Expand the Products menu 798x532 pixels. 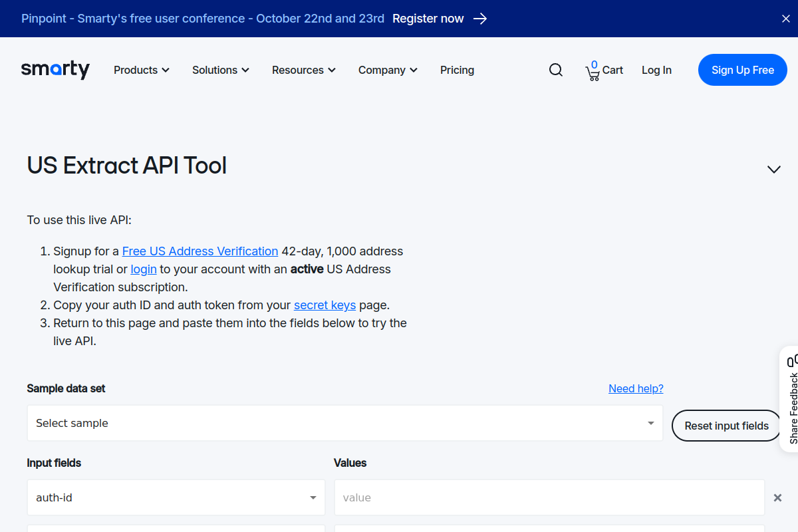coord(142,70)
